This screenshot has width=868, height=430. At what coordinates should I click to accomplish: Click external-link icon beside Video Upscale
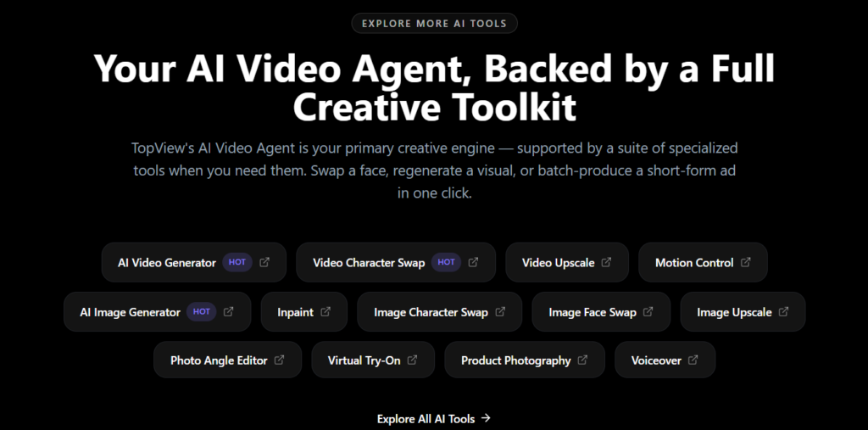tap(606, 262)
